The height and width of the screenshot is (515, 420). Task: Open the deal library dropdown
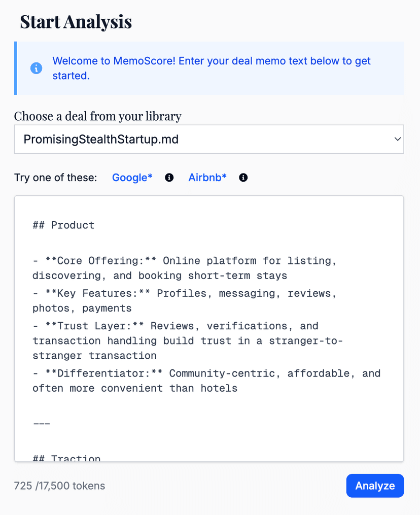[x=209, y=139]
